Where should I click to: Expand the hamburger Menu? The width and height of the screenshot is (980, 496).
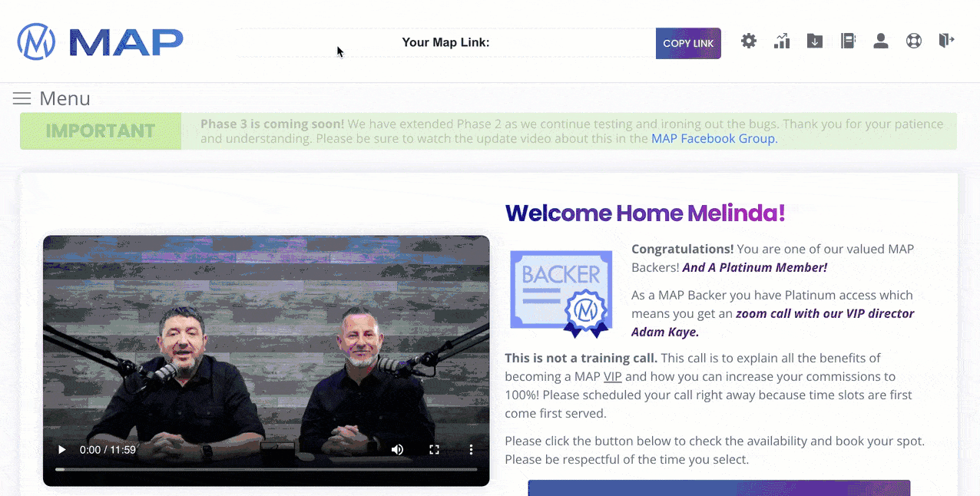pos(22,98)
